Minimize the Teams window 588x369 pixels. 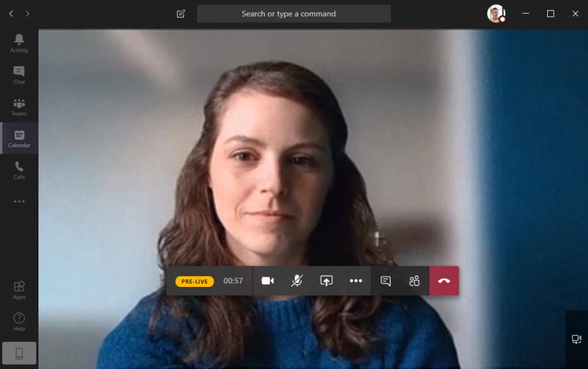coord(526,14)
